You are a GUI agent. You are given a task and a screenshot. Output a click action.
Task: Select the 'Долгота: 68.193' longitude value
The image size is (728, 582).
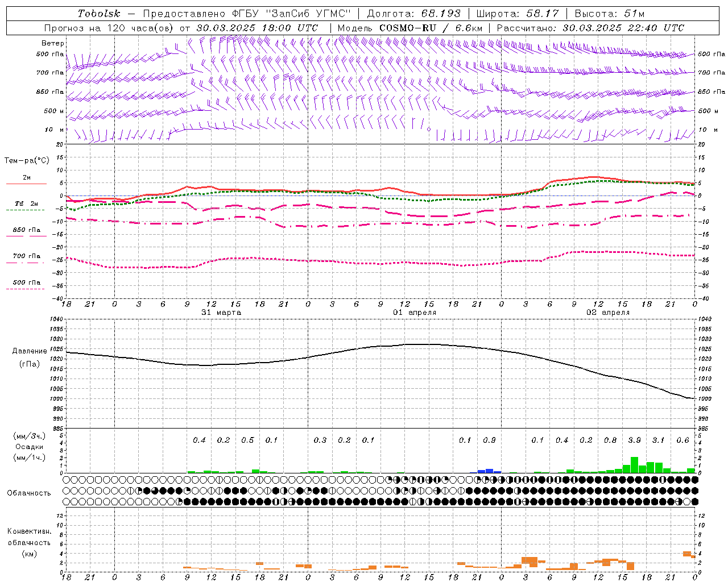tap(413, 14)
